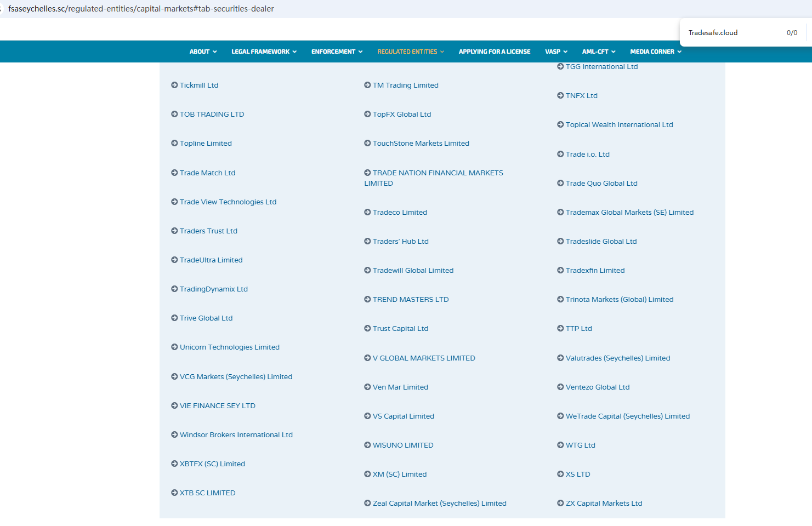Click the arrow icon beside Trade Match Ltd
This screenshot has width=812, height=526.
click(174, 173)
